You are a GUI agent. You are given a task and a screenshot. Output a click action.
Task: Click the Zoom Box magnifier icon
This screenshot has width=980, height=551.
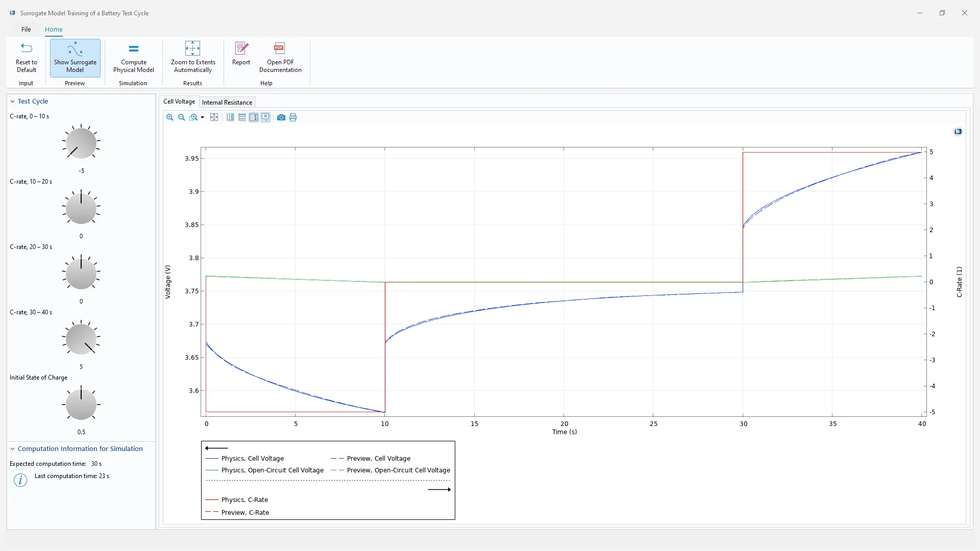coord(193,117)
